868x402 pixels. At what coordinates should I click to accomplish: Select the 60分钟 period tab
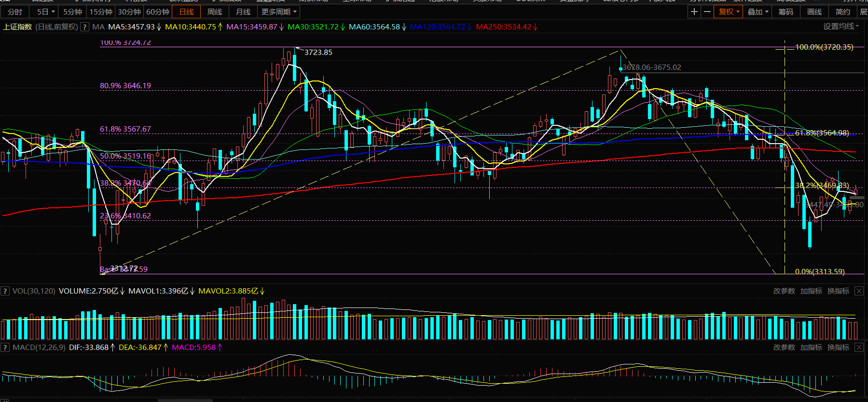tap(158, 12)
